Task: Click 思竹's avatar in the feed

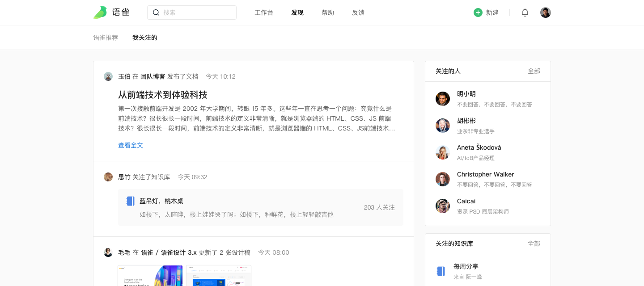Action: click(x=108, y=177)
